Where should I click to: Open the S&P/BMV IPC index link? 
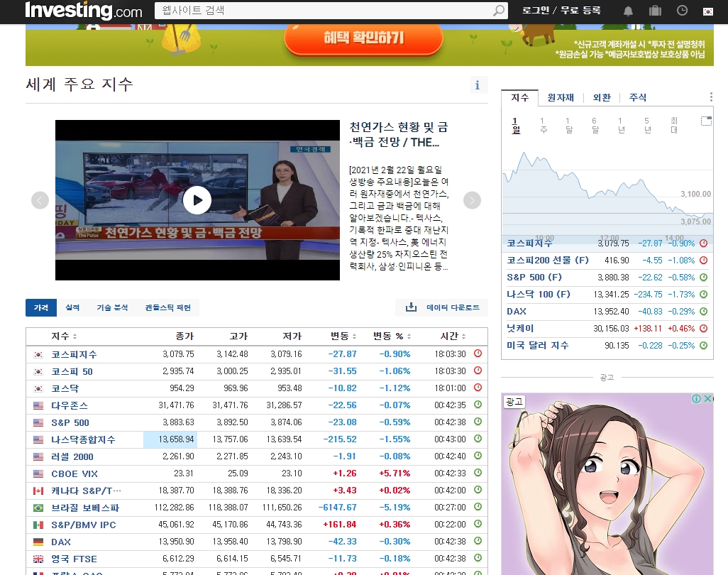pos(84,525)
